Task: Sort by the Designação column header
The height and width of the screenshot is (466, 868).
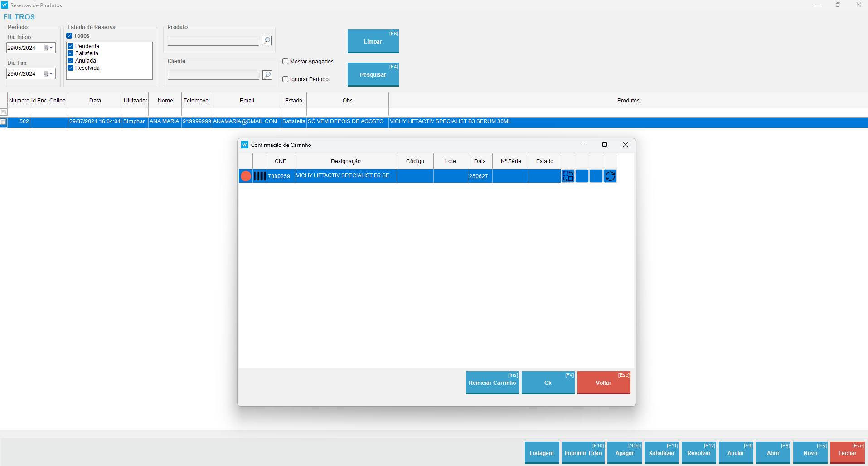Action: click(x=345, y=161)
